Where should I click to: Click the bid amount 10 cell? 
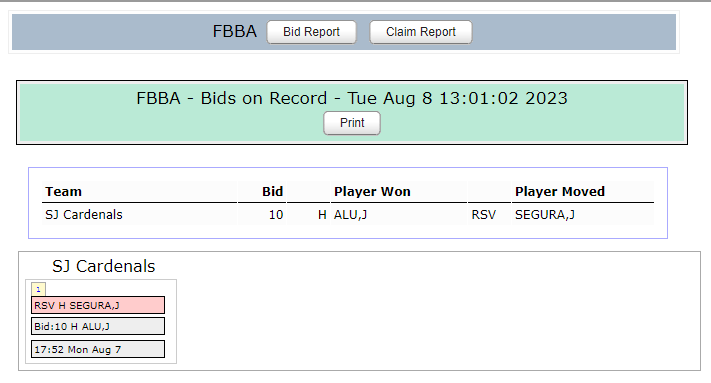click(x=276, y=214)
